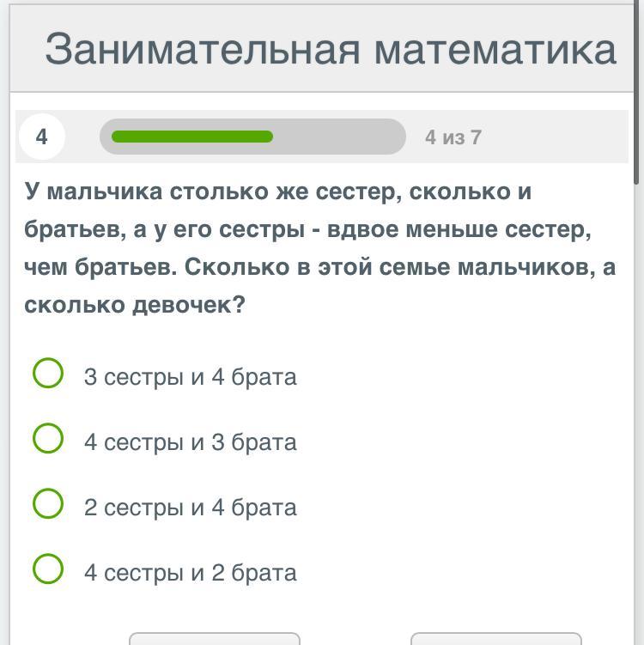Click the dark scrollbar thumb on right edge
Viewport: 644px width, 645px height.
coord(636,92)
